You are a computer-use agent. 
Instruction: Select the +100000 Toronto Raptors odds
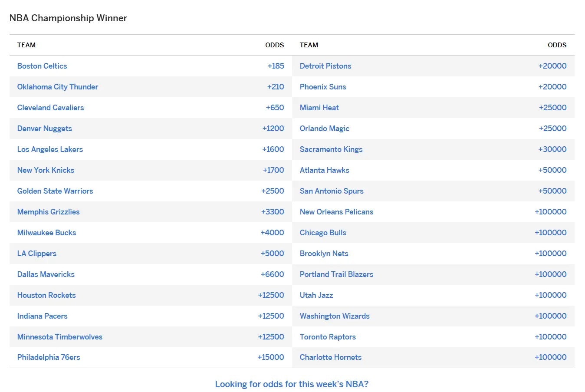pyautogui.click(x=551, y=337)
